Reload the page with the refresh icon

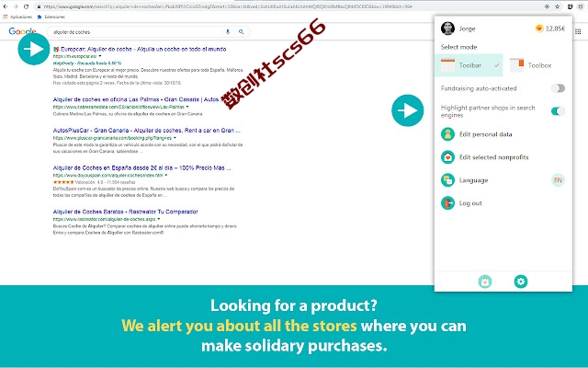point(26,6)
